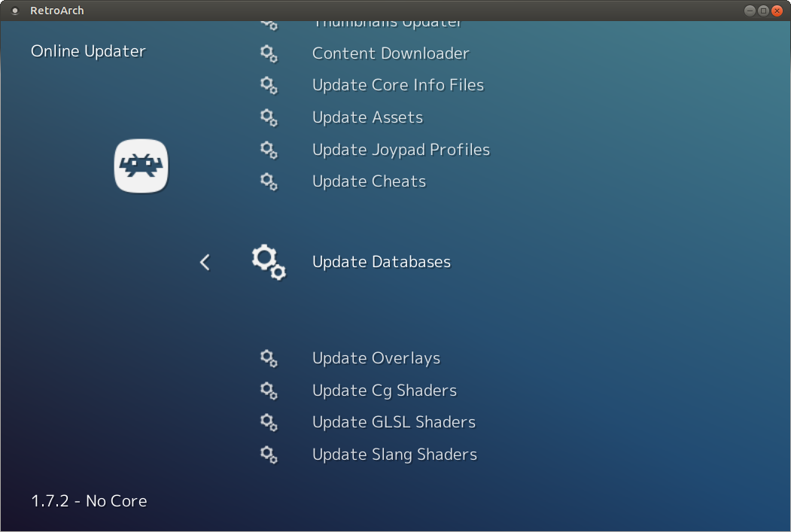Click the version label 1.7.2 - No Core
The width and height of the screenshot is (791, 532).
[x=88, y=500]
